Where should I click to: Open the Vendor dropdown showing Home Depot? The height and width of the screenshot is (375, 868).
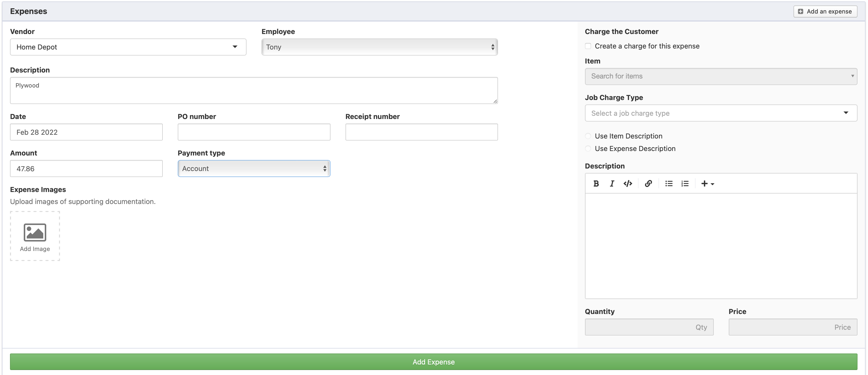pos(128,47)
